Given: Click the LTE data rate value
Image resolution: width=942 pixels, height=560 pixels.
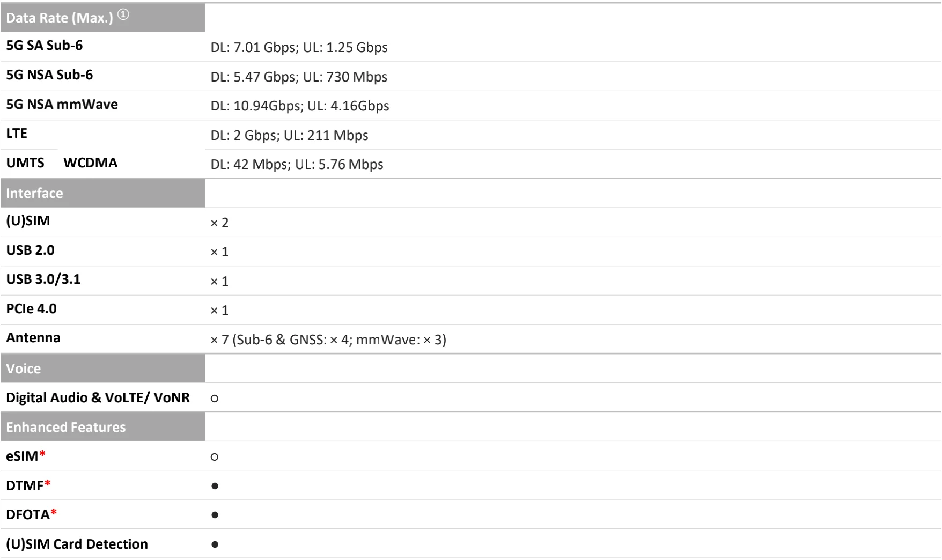Looking at the screenshot, I should pos(289,135).
